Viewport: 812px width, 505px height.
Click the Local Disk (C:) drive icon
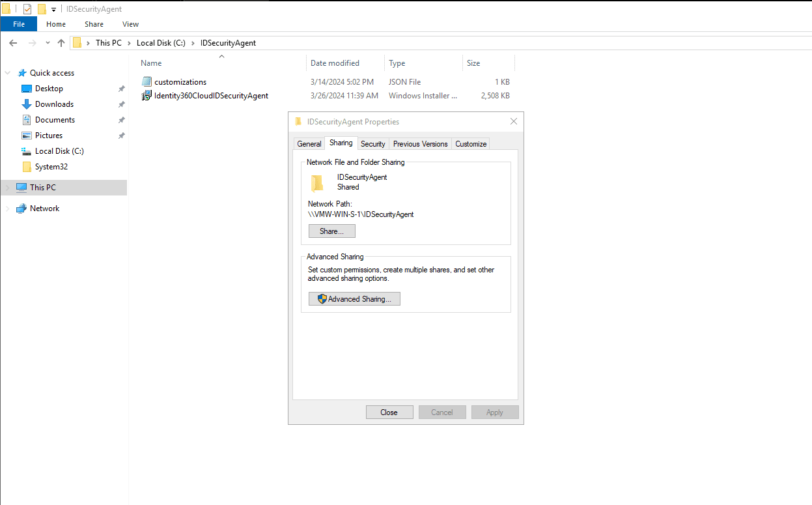pyautogui.click(x=27, y=151)
